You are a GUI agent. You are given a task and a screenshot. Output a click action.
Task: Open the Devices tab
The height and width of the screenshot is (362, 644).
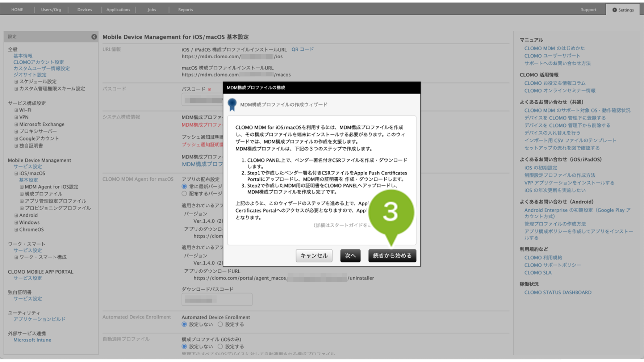pos(85,10)
